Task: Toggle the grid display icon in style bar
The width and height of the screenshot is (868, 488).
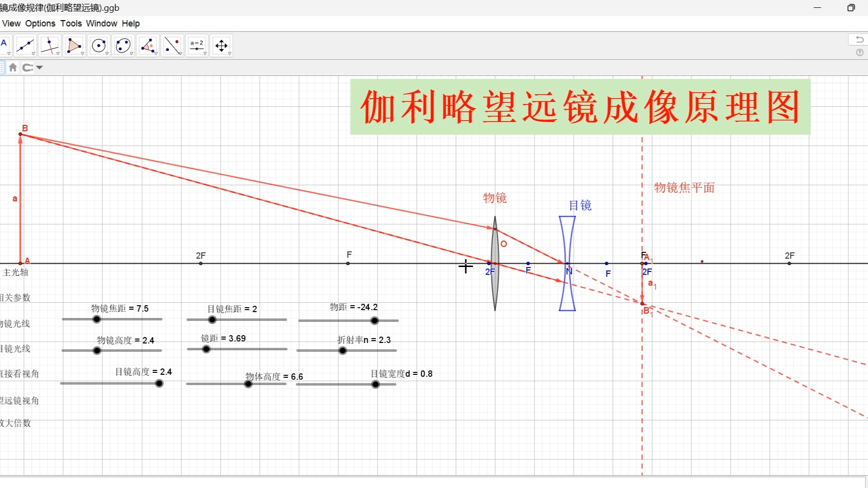Action: 2,68
